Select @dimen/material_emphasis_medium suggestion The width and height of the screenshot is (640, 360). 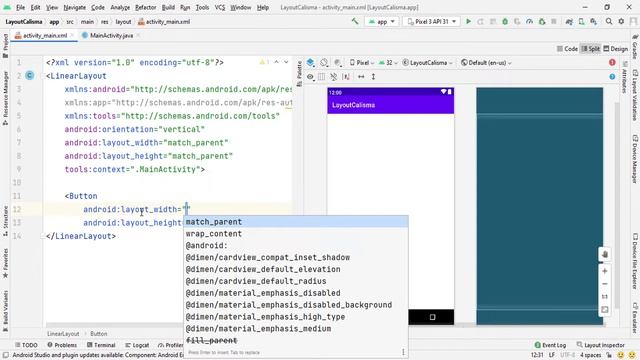296,329
